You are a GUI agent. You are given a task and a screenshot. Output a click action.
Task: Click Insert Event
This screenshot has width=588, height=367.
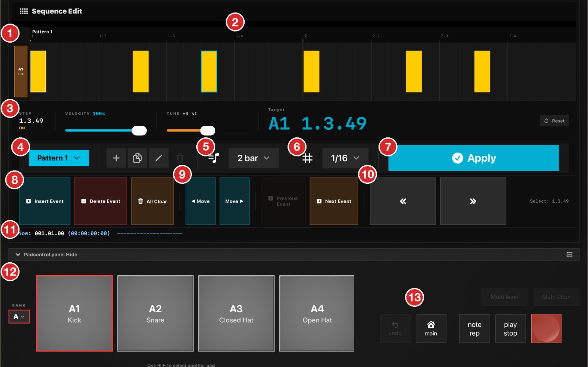click(44, 201)
